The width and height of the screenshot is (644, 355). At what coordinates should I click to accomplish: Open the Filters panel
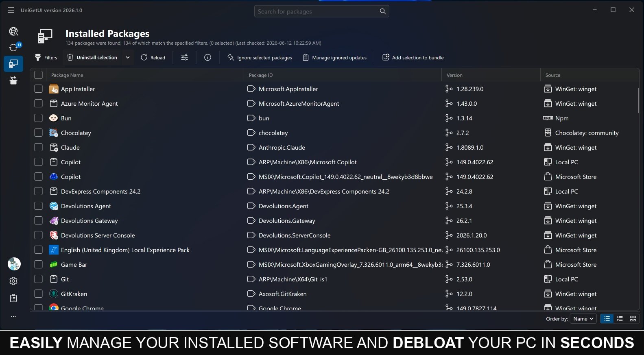46,57
